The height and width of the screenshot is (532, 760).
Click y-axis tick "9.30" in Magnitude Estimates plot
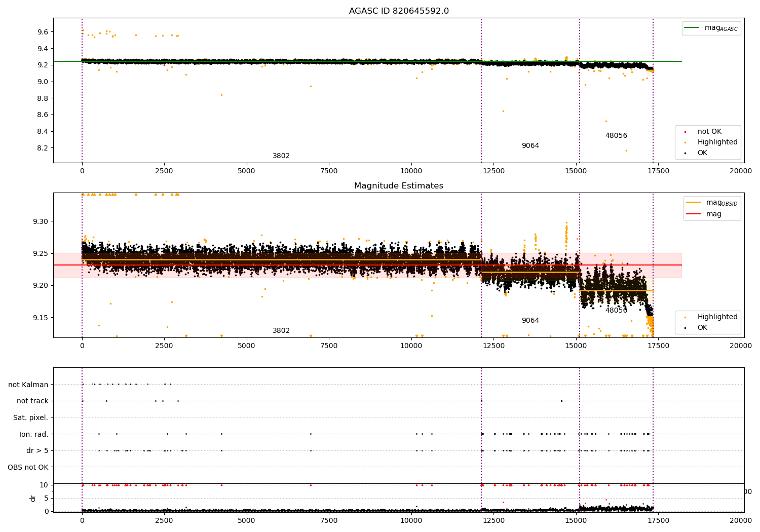point(41,221)
